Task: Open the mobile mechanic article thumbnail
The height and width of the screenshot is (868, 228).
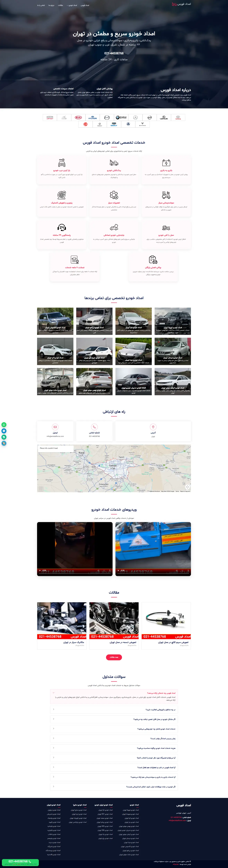Action: 62,621
